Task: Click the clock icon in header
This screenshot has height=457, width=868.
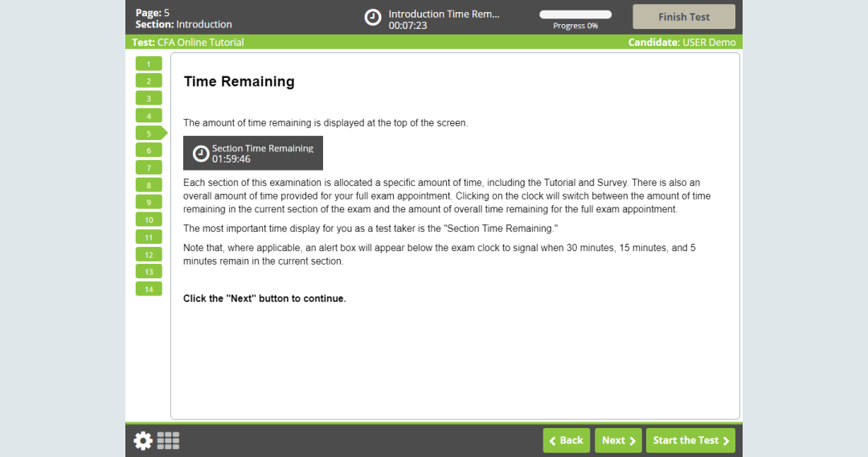Action: (373, 18)
